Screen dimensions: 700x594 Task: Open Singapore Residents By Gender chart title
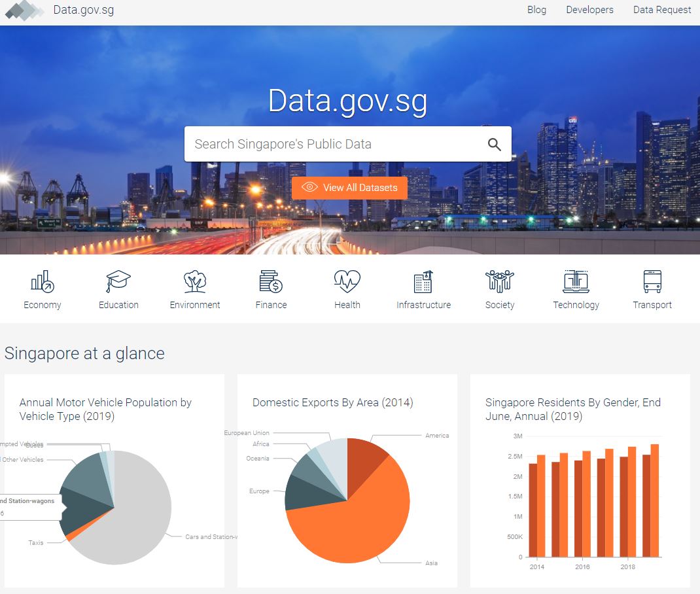click(573, 410)
